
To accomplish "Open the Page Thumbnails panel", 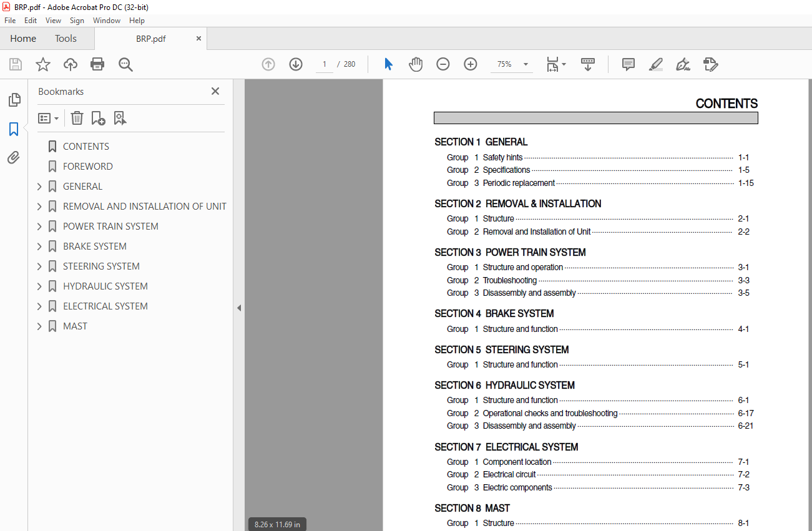I will point(14,100).
